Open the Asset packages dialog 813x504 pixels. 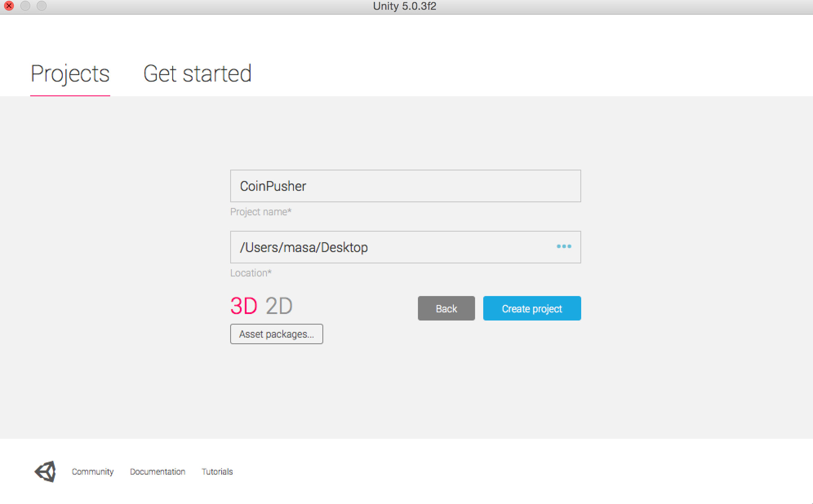click(x=276, y=334)
